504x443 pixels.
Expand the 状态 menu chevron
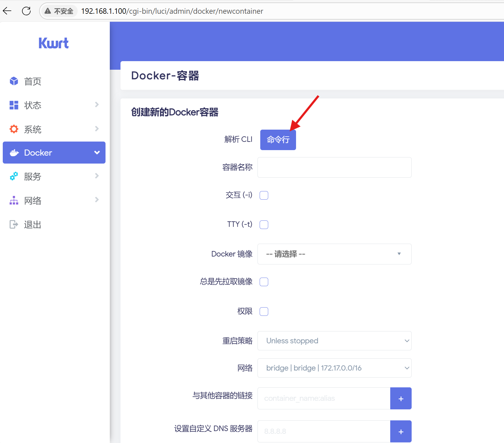point(97,105)
